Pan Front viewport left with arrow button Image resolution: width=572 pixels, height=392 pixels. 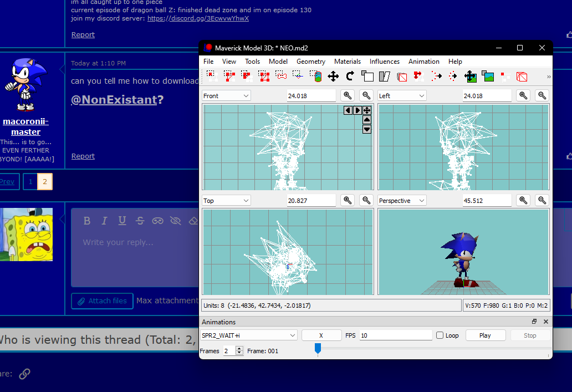click(348, 110)
